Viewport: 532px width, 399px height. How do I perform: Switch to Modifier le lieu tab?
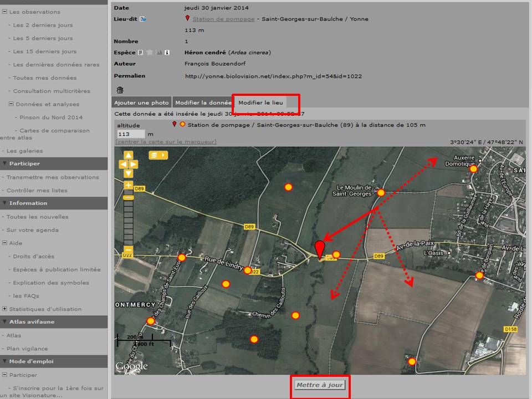260,103
